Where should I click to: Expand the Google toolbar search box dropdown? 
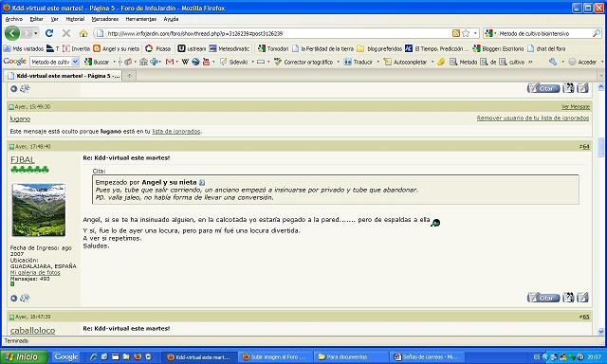76,62
